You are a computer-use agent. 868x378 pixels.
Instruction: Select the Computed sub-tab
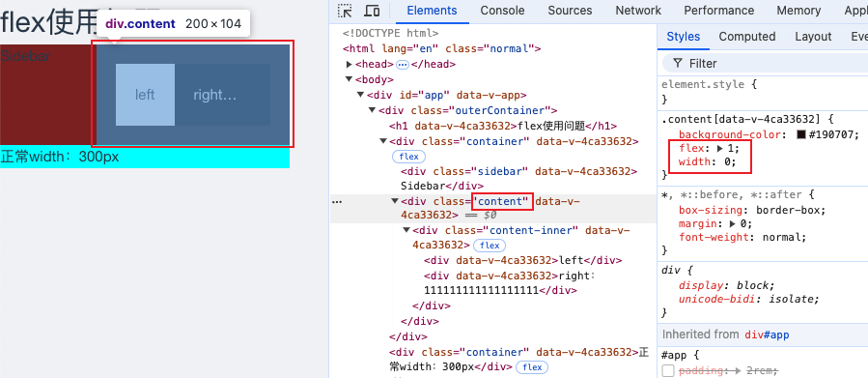746,37
